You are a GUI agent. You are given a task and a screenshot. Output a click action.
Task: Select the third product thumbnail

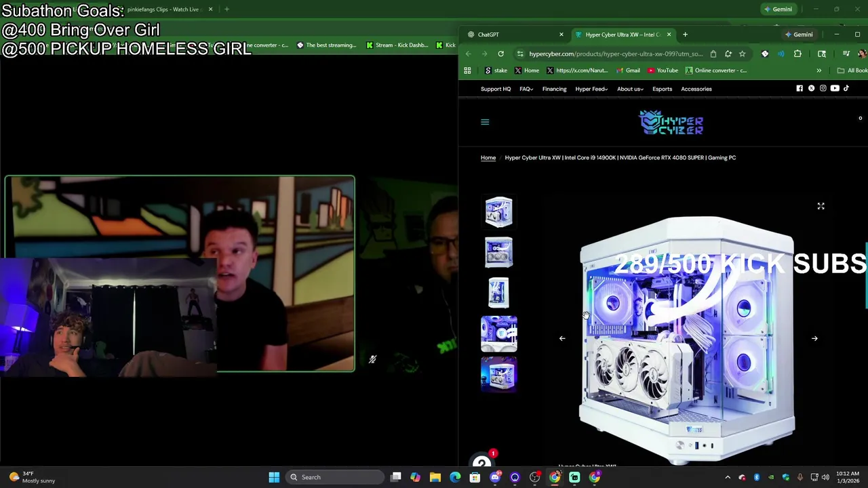[498, 293]
